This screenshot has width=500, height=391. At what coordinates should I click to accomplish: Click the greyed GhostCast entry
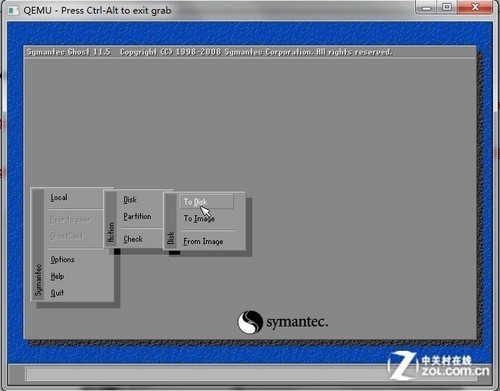(66, 236)
